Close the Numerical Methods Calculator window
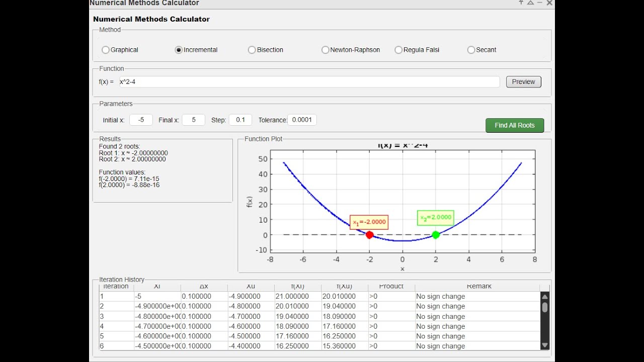This screenshot has height=362, width=644. (549, 3)
